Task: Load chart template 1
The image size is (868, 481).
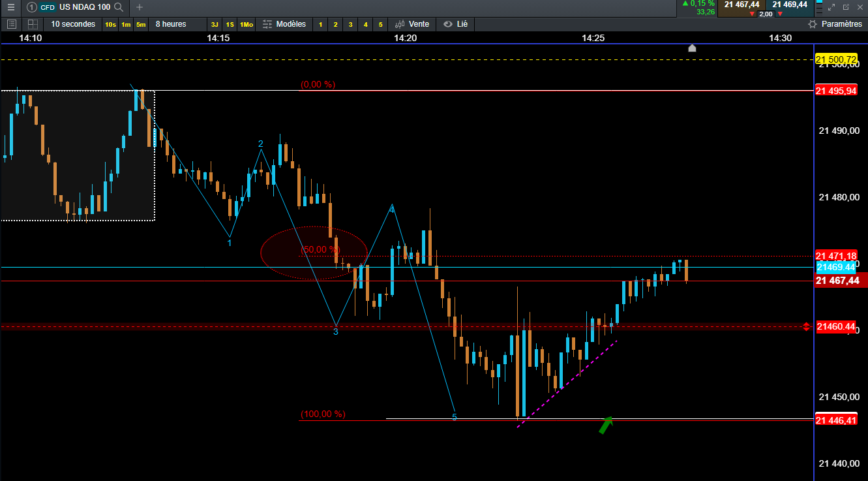Action: 320,24
